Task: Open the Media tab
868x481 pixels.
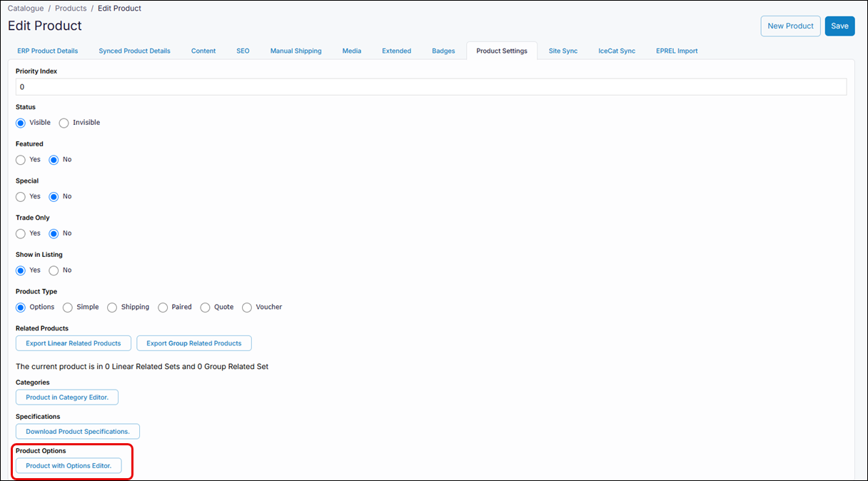Action: click(x=351, y=51)
